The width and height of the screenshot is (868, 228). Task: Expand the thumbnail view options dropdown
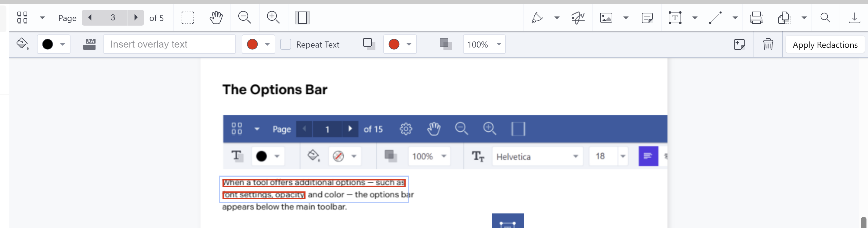click(42, 17)
